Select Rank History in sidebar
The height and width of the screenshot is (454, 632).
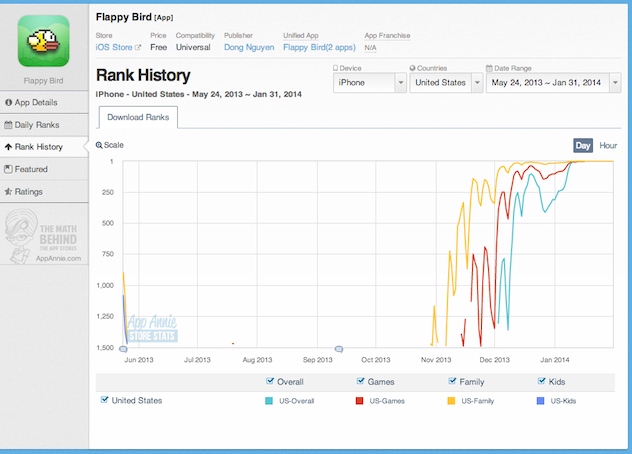coord(44,147)
